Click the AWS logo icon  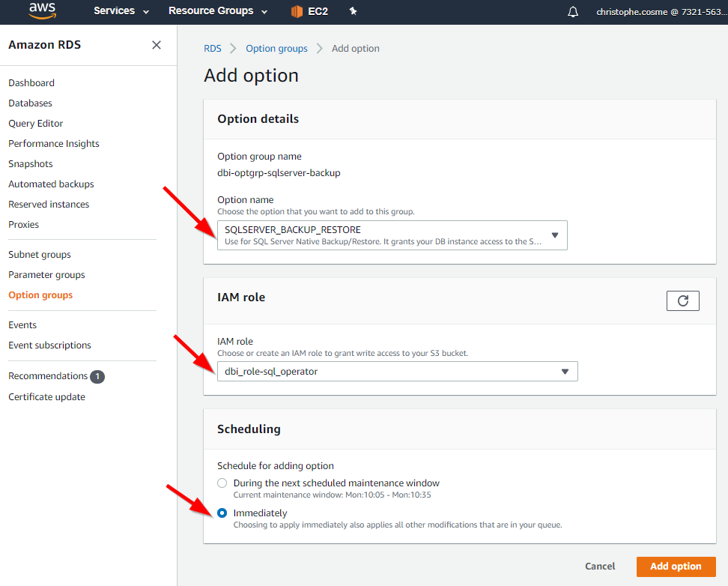click(x=42, y=11)
